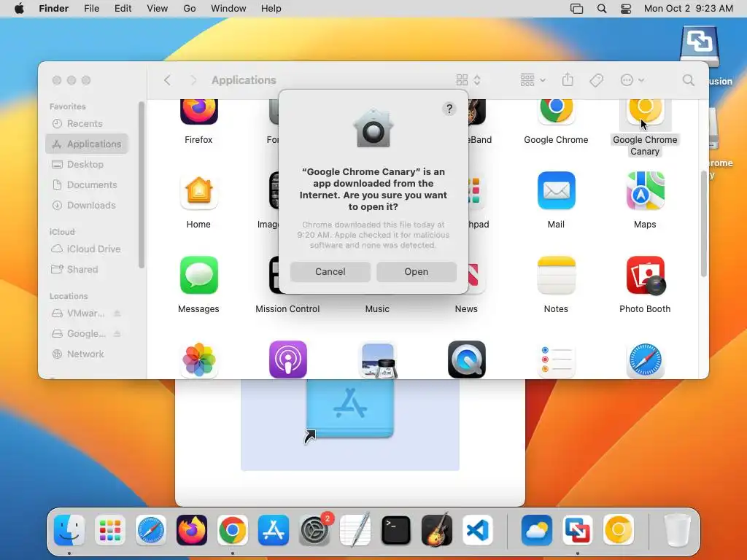
Task: Open the Help menu
Action: point(271,9)
